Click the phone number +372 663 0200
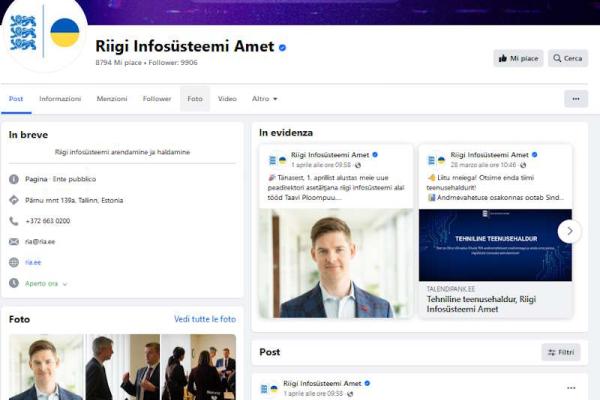The image size is (600, 400). [48, 221]
